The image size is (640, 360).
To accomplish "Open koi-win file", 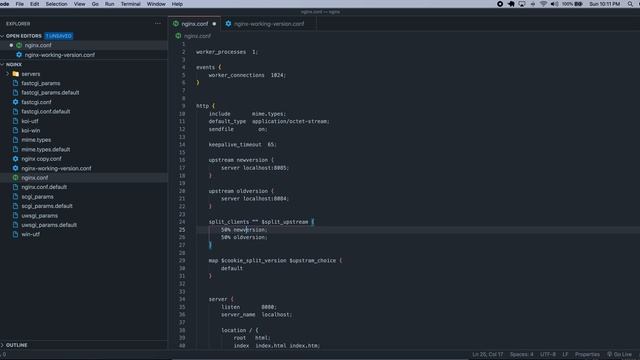I will click(x=31, y=131).
